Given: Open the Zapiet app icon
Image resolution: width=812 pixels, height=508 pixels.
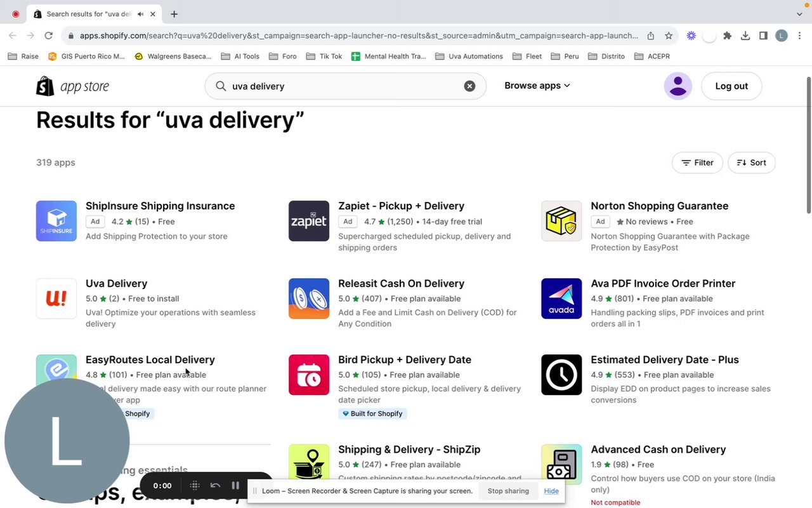Looking at the screenshot, I should 309,221.
